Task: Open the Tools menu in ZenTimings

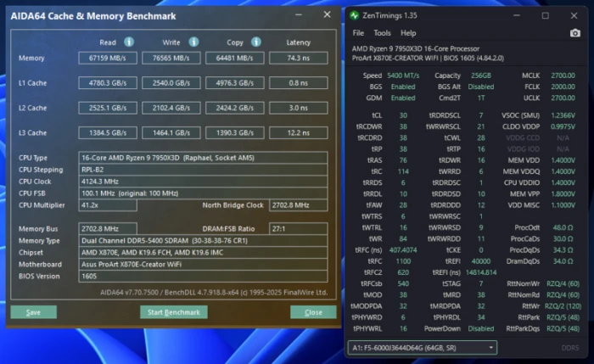Action: 382,33
